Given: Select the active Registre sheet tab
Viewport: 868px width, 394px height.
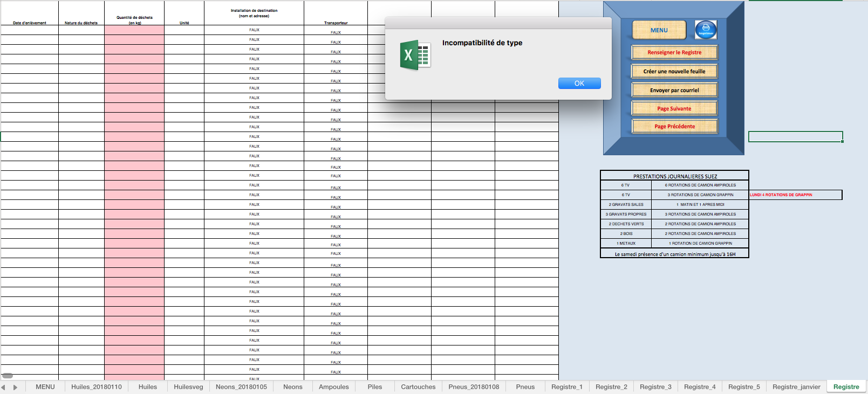Looking at the screenshot, I should tap(846, 387).
